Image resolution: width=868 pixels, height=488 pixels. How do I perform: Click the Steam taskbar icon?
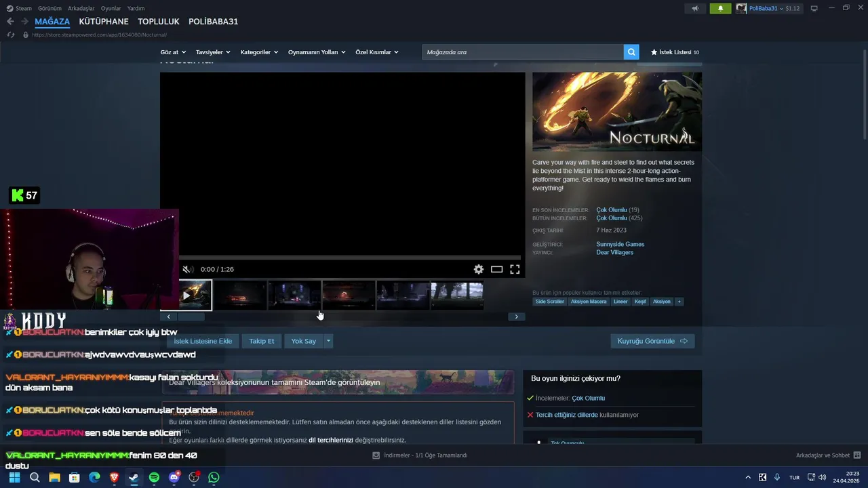pos(134,477)
